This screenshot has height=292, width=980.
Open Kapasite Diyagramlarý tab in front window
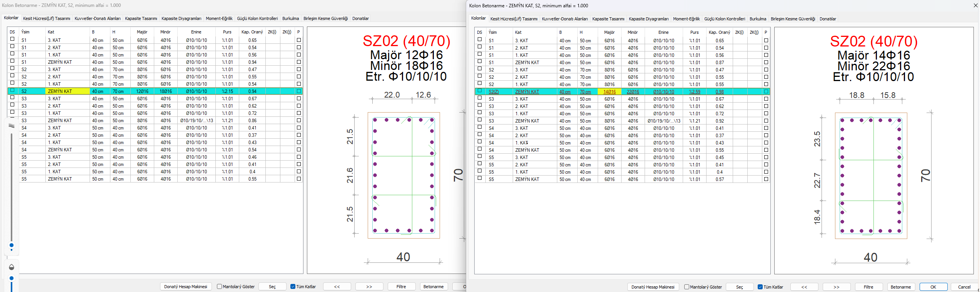point(648,19)
